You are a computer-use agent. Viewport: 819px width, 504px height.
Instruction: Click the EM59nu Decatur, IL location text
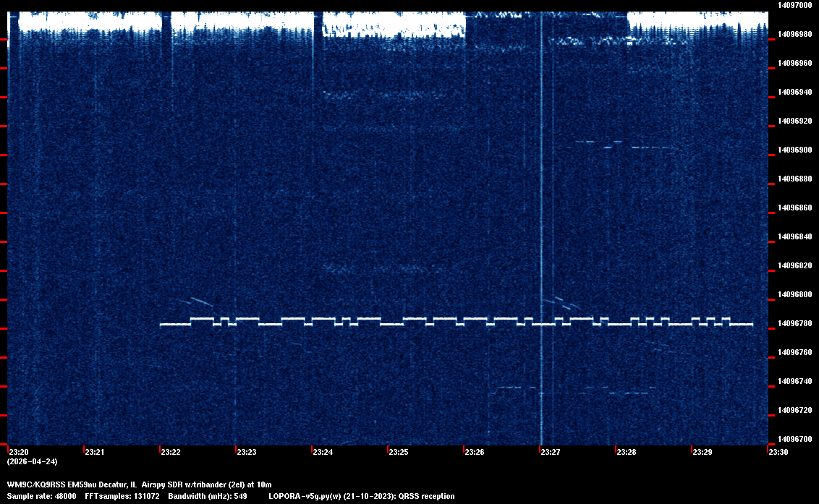point(103,484)
